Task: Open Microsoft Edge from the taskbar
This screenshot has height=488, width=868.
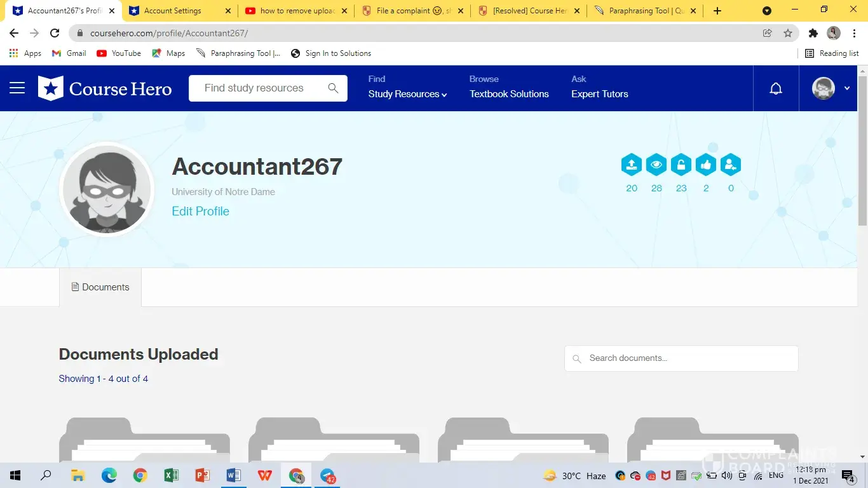Action: click(x=109, y=475)
